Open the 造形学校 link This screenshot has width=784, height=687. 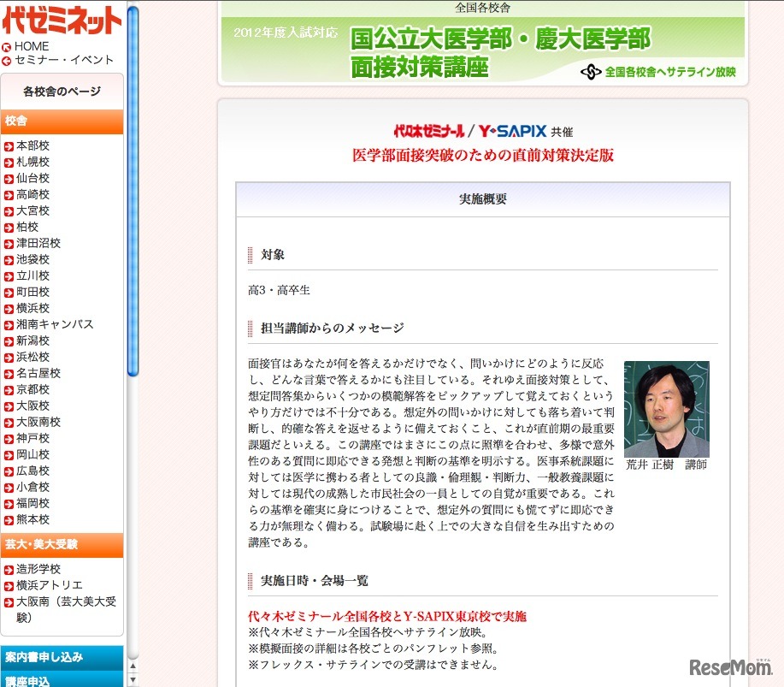point(38,569)
